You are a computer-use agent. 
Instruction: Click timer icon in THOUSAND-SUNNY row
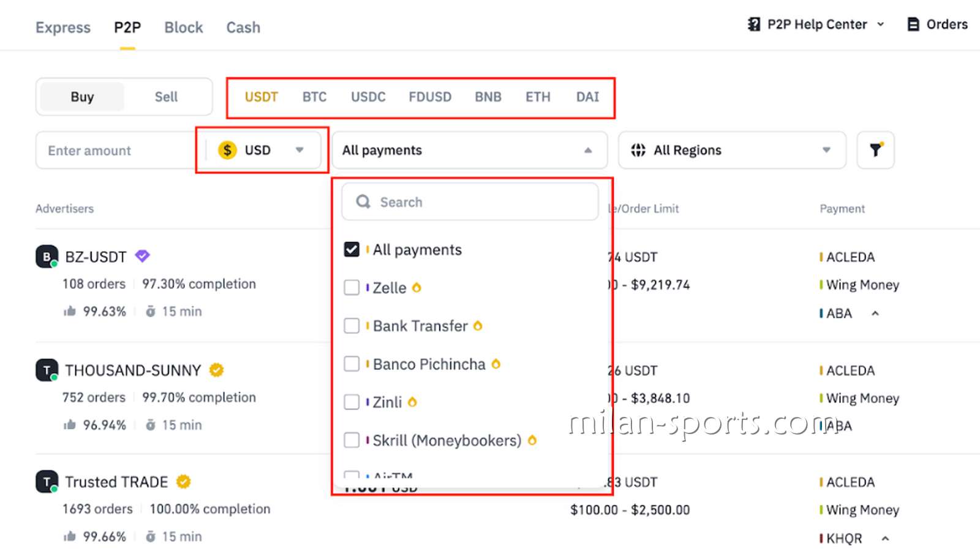point(150,425)
